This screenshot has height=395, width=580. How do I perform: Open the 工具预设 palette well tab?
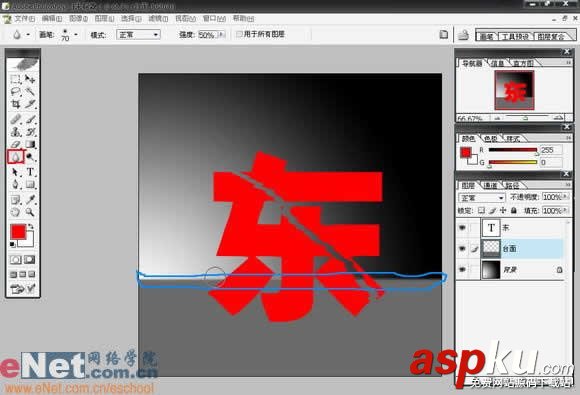tap(515, 36)
